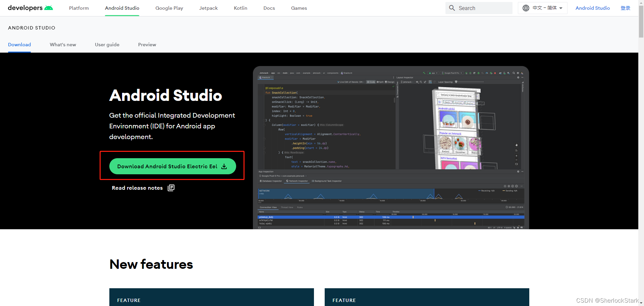
Task: Open the language dropdown 中文 – 简体
Action: [542, 8]
